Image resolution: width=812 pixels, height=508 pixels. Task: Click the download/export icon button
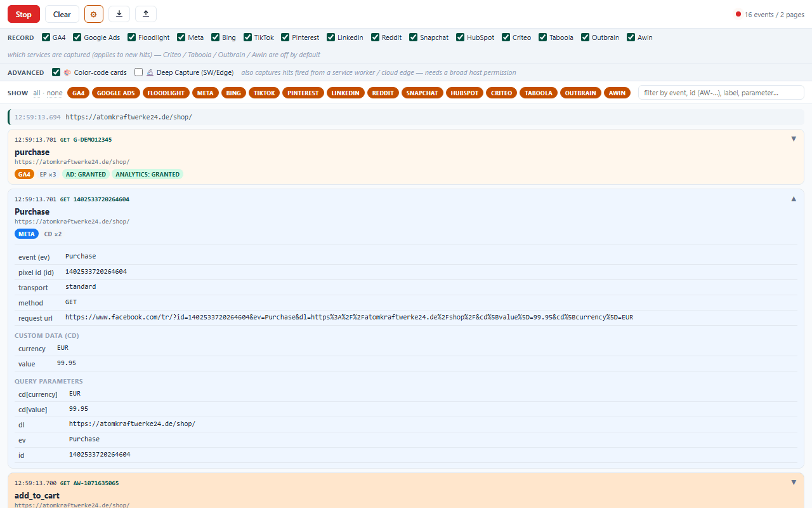coord(119,14)
